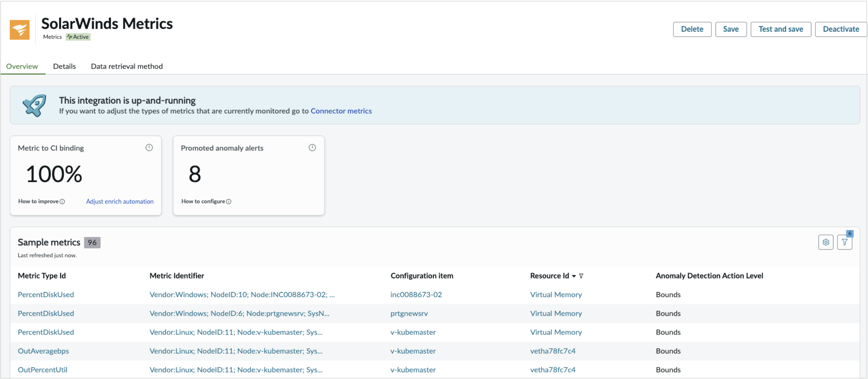
Task: Open Virtual Memory in the prtgnewsrv row
Action: (x=556, y=313)
